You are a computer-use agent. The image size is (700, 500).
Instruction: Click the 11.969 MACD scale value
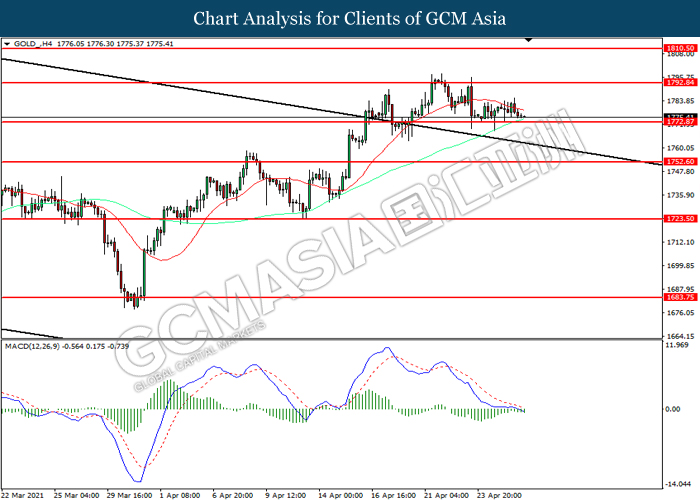click(677, 345)
